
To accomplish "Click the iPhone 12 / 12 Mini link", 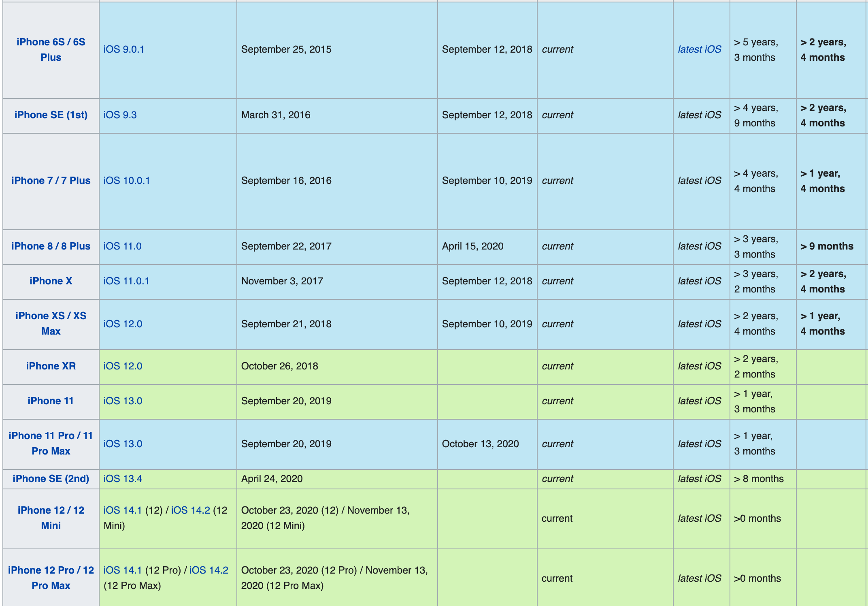I will tap(51, 518).
